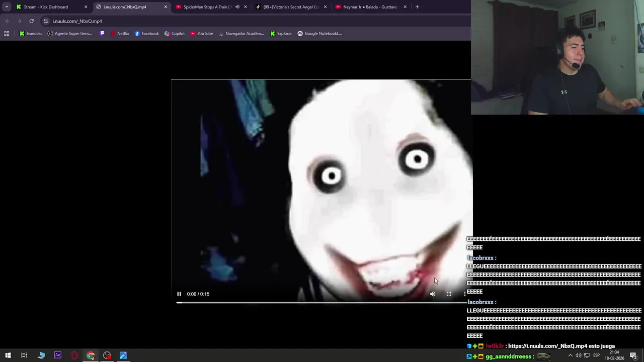Viewport: 644px width, 362px height.
Task: Close the SpiderMan Stops A Train tab
Action: [246, 7]
